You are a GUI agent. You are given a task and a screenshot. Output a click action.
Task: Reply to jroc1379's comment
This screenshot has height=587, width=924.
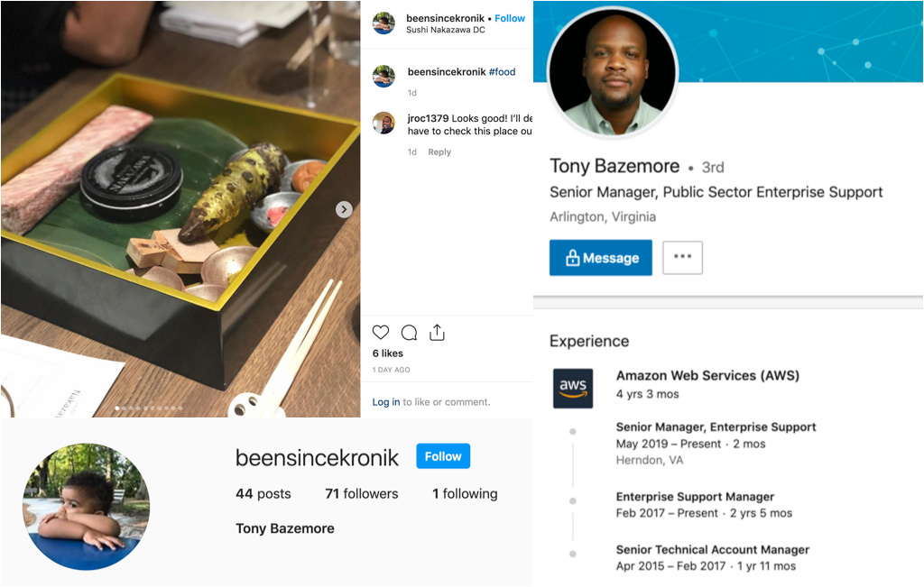tap(439, 151)
